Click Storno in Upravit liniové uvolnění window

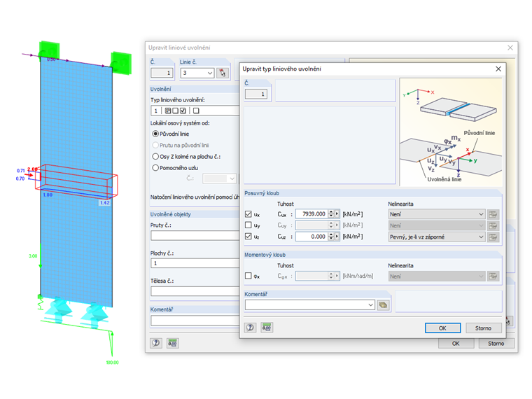pyautogui.click(x=496, y=344)
